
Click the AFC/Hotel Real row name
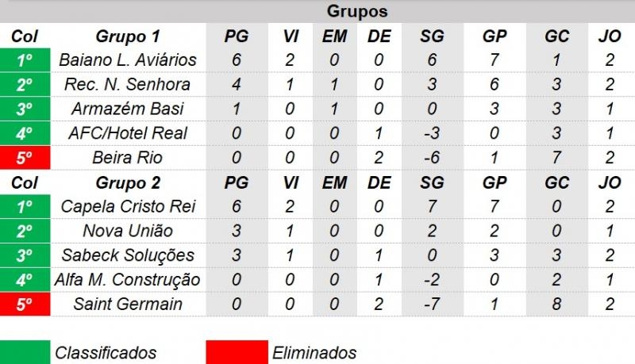(x=128, y=133)
